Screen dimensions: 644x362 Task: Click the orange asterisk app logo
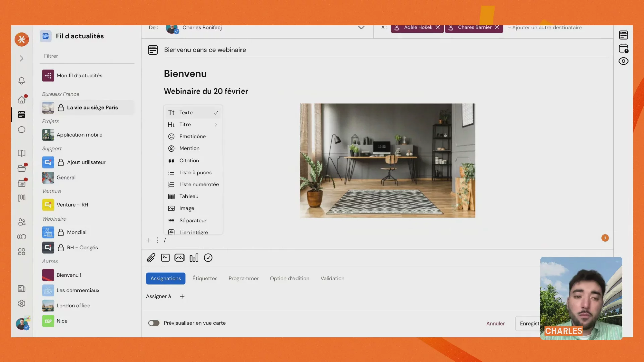[22, 40]
